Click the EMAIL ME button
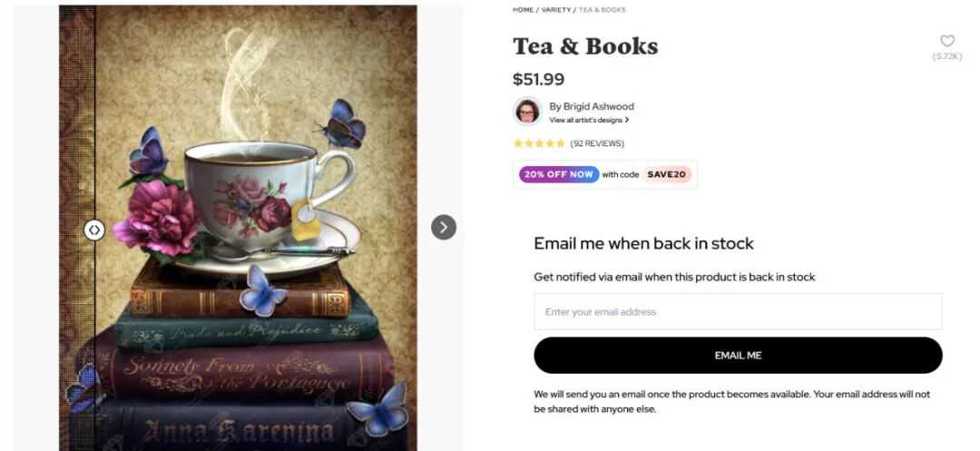Viewport: 980px width, 451px height. (x=738, y=356)
